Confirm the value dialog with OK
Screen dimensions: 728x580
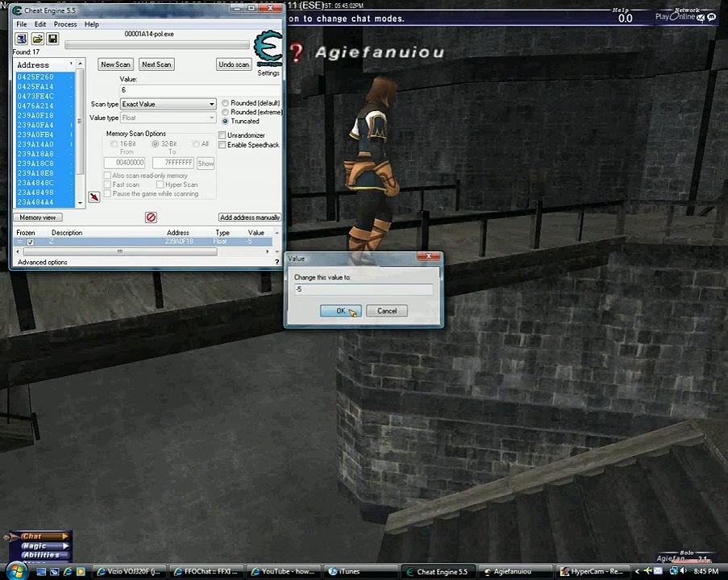coord(341,311)
